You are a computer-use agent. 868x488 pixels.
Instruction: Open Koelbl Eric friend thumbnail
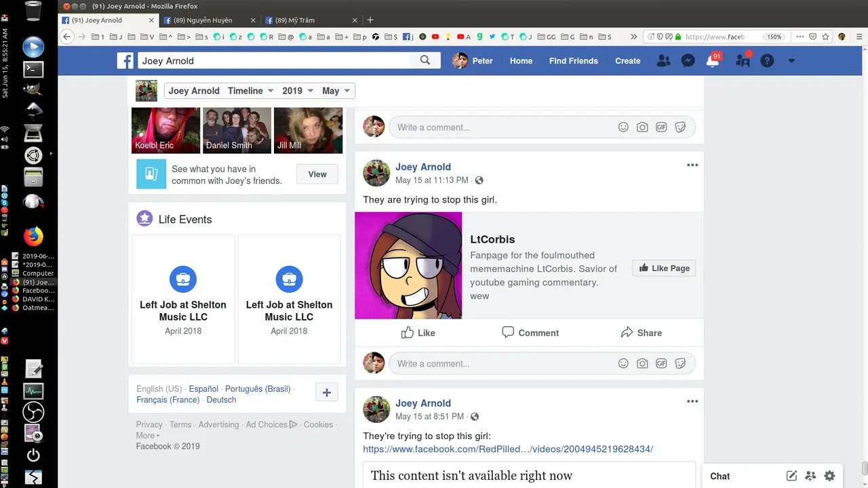pos(166,131)
